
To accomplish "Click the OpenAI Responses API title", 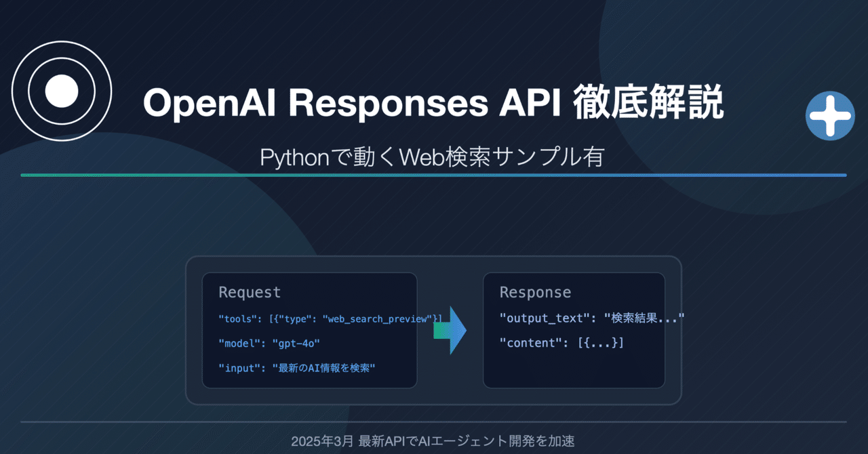I will click(x=434, y=103).
